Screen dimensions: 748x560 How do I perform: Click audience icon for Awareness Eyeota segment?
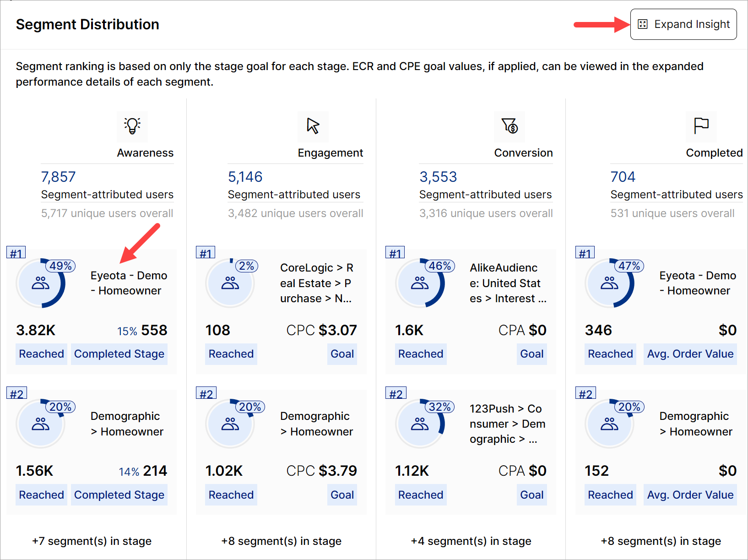tap(41, 283)
